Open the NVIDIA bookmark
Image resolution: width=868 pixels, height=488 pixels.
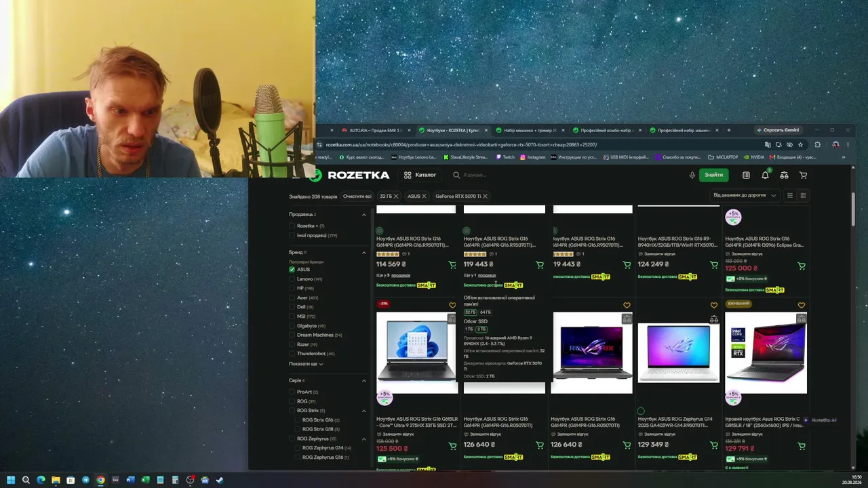pos(754,157)
